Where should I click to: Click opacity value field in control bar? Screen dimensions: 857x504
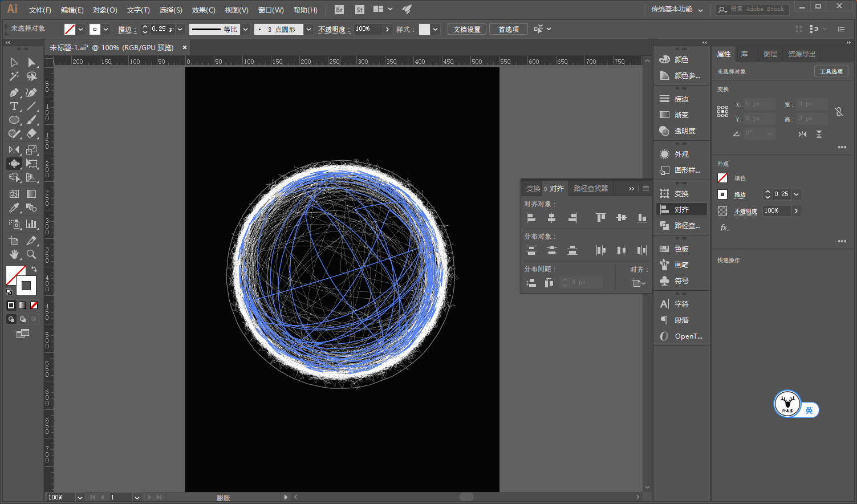368,29
